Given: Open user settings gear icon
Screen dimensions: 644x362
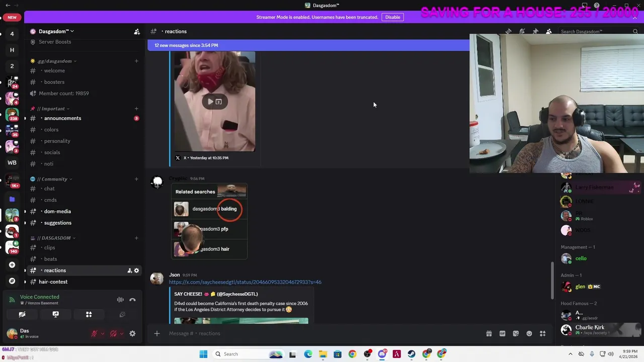Looking at the screenshot, I should (x=132, y=333).
